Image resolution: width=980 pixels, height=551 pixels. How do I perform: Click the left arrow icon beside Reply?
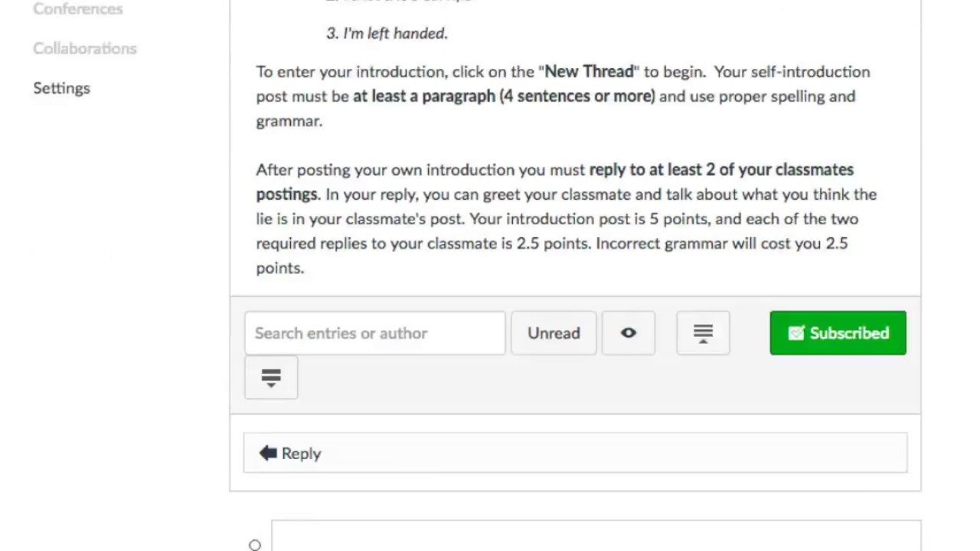pyautogui.click(x=267, y=453)
